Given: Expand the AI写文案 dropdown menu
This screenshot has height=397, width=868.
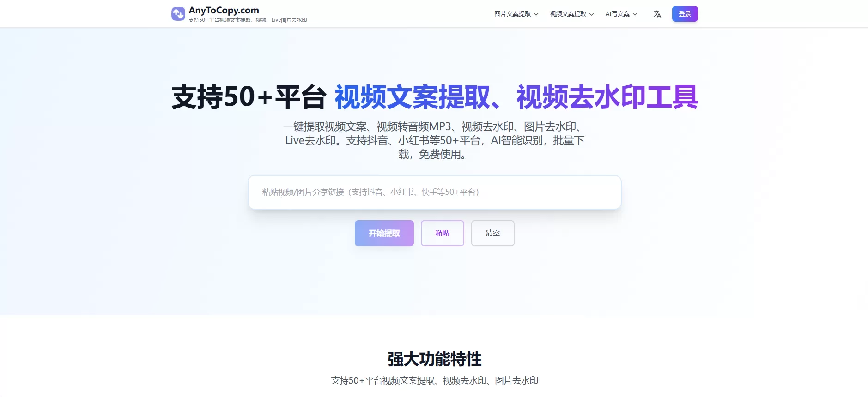Looking at the screenshot, I should pos(621,14).
